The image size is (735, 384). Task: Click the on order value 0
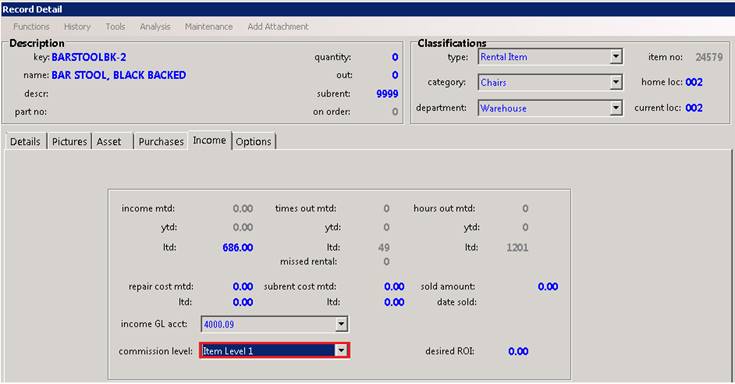pyautogui.click(x=395, y=112)
